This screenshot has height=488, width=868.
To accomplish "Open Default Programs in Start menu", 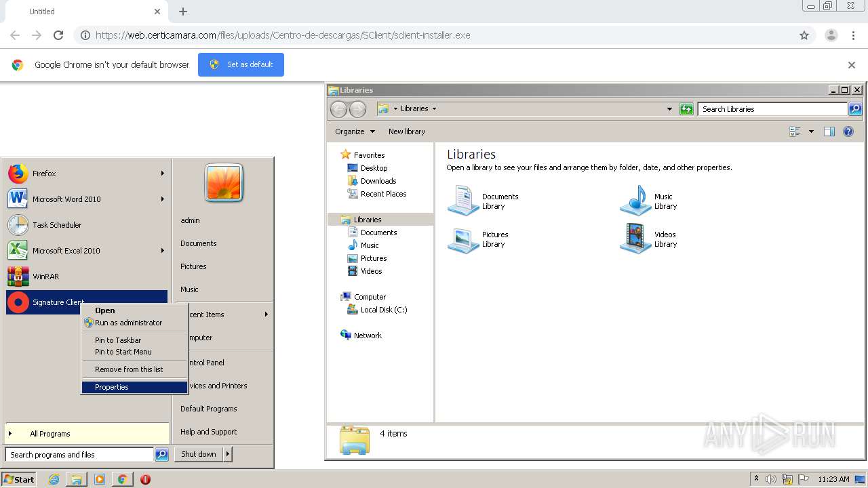I will click(208, 409).
